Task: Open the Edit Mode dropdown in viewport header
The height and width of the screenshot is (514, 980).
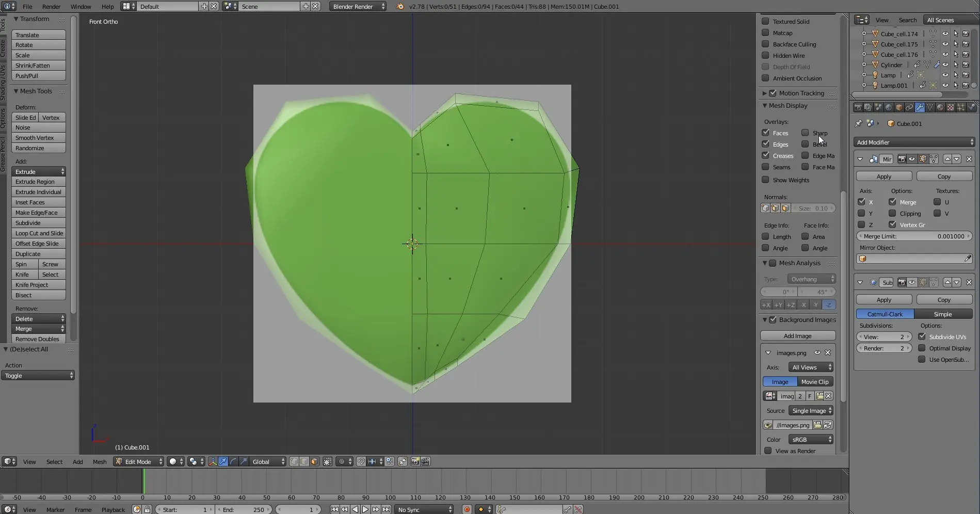Action: pos(138,461)
